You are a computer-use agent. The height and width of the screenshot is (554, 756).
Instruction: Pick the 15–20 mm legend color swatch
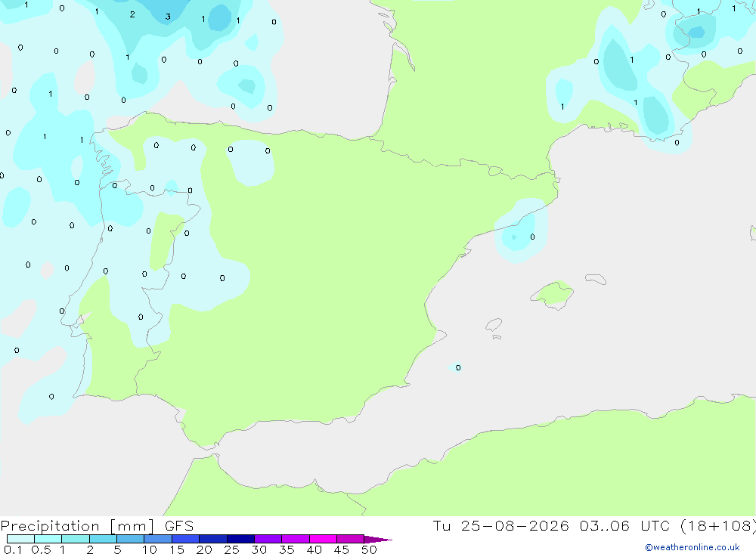[186, 539]
